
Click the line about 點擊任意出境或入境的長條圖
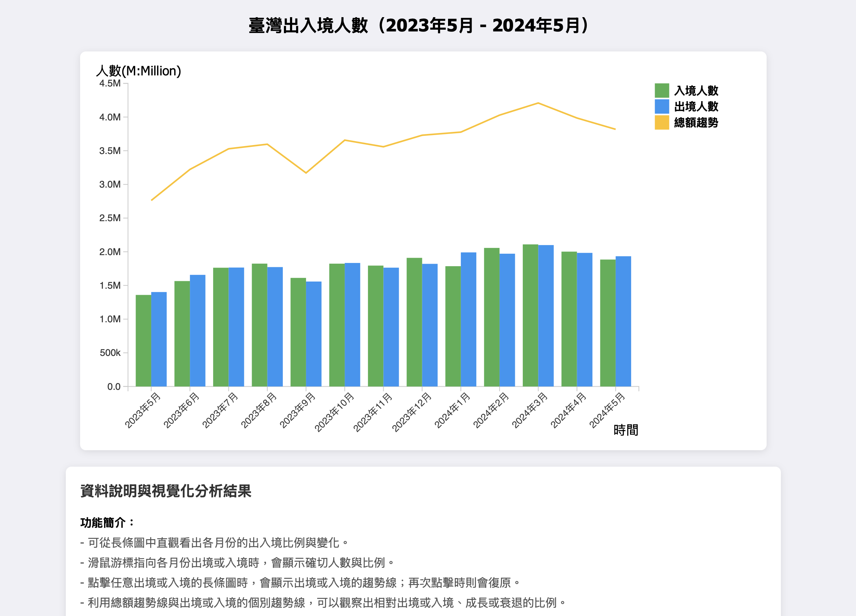coord(300,582)
